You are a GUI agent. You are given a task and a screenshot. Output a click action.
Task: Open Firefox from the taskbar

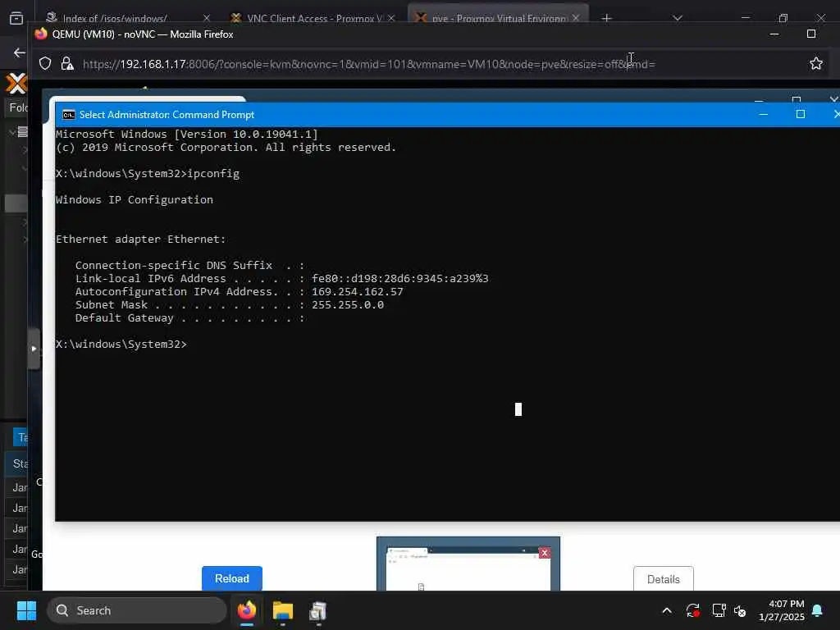(x=247, y=610)
